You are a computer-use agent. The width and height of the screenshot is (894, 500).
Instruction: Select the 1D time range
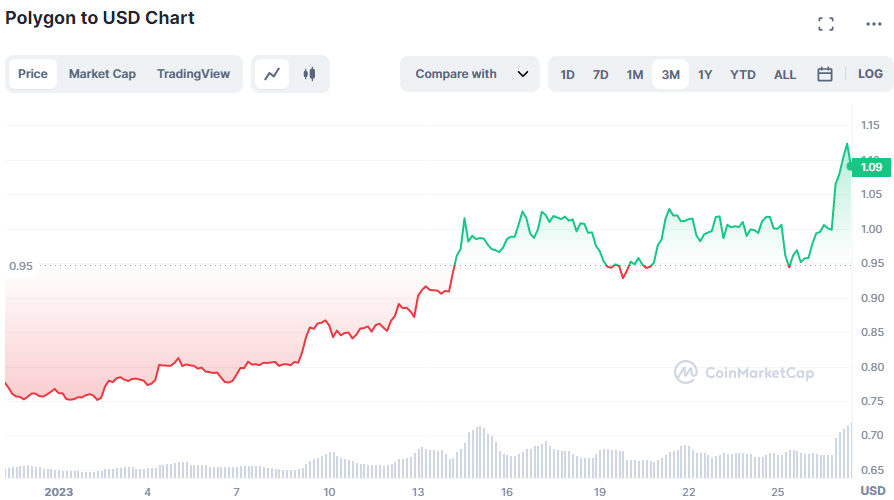(x=567, y=74)
